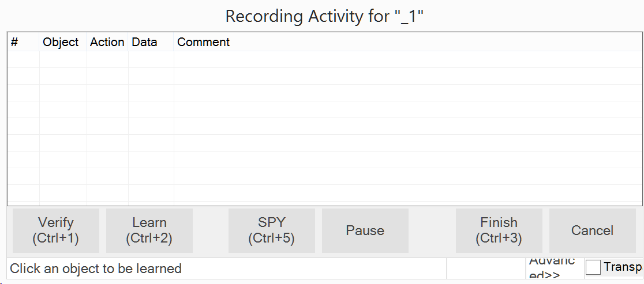Click the first row's Action cell
644x284 pixels.
[107, 59]
